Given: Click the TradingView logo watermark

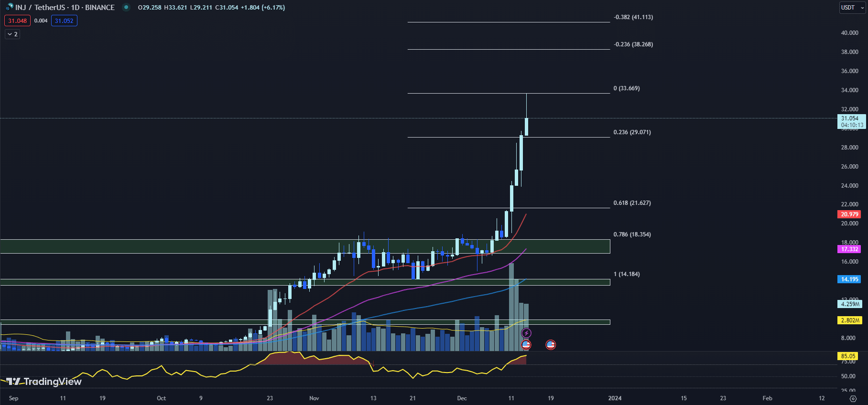Looking at the screenshot, I should pos(44,382).
